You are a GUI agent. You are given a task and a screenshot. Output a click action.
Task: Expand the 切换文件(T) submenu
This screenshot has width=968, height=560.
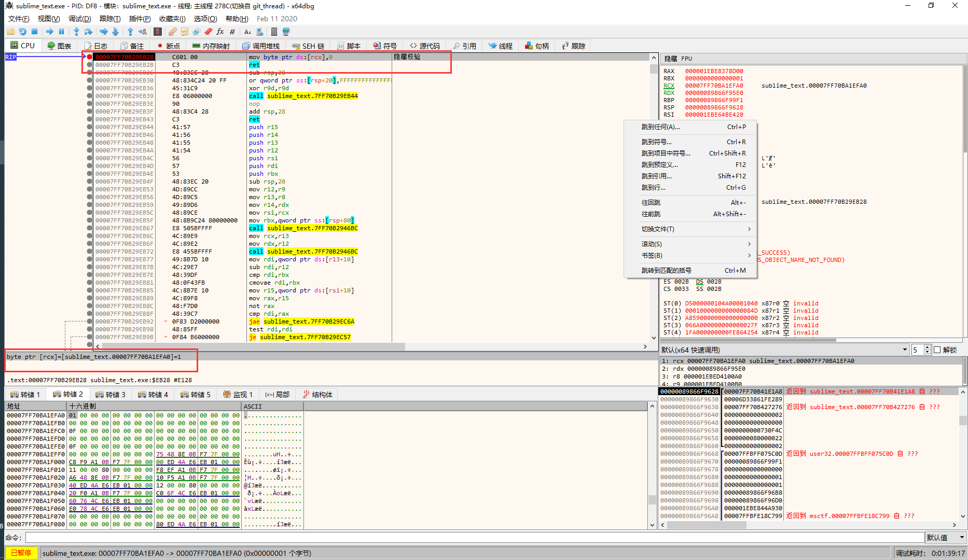(691, 229)
